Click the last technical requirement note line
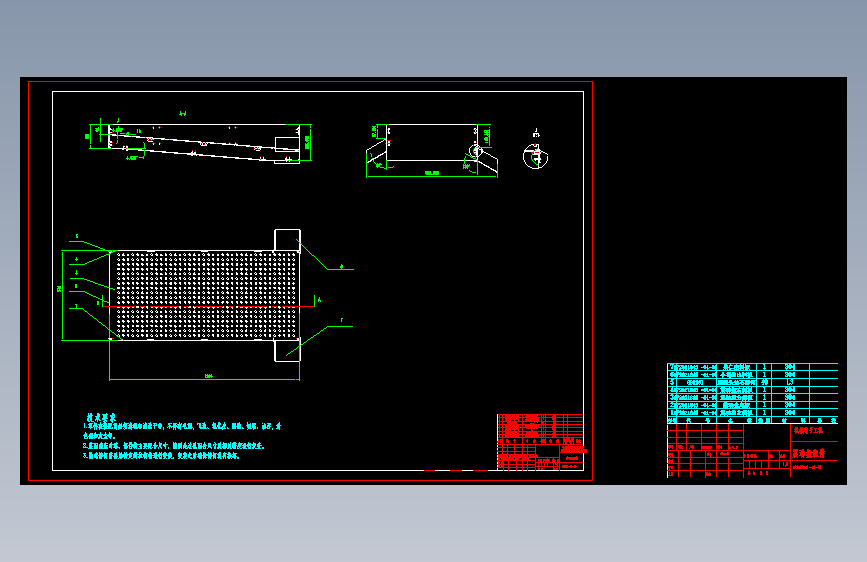This screenshot has width=867, height=562. (x=161, y=456)
